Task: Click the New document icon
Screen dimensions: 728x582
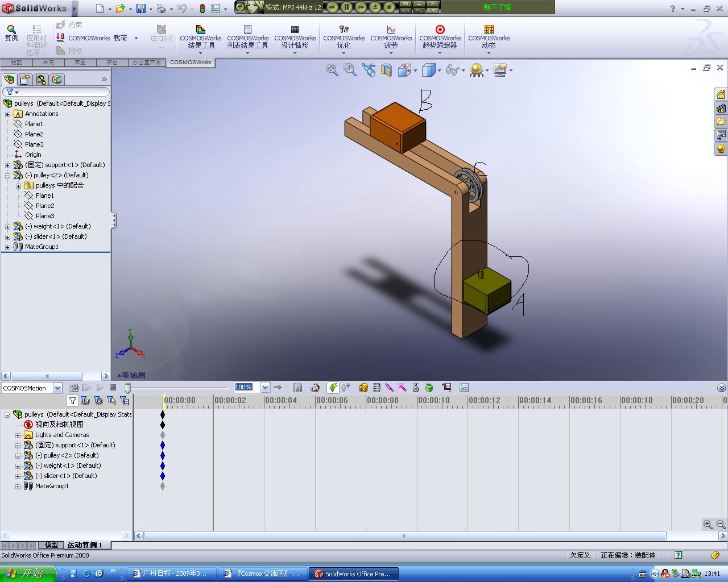Action: tap(100, 8)
